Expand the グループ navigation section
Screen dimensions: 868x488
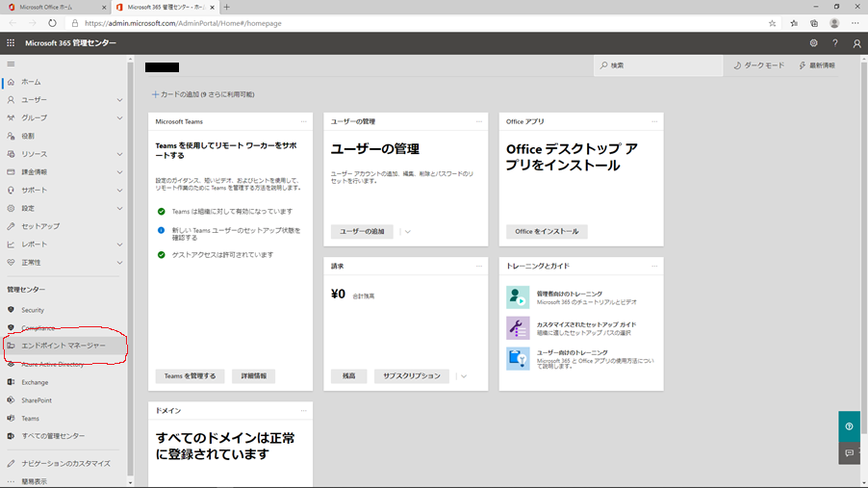click(119, 118)
